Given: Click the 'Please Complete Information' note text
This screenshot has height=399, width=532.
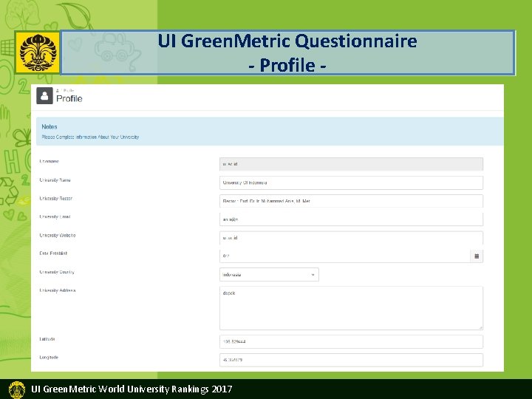Looking at the screenshot, I should [90, 137].
